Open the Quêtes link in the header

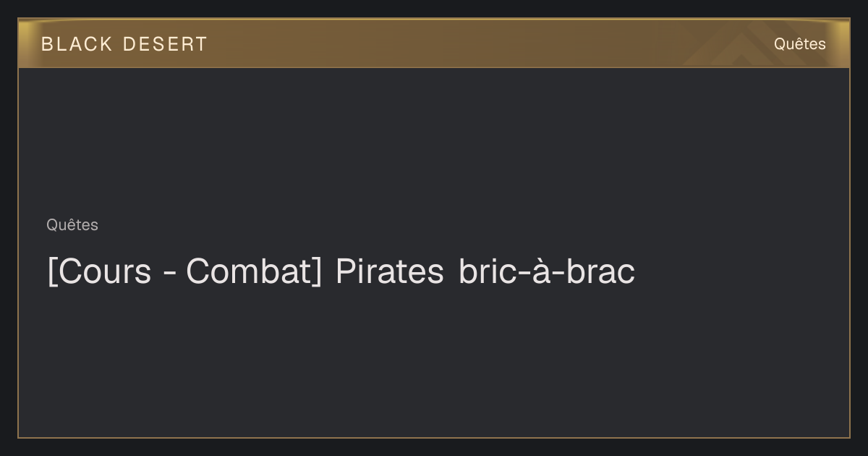coord(799,44)
